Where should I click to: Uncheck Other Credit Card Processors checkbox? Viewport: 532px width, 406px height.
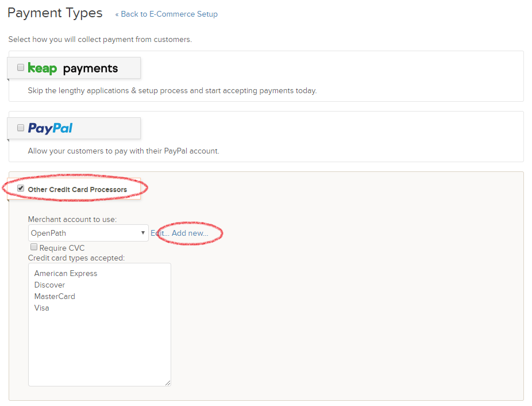click(21, 188)
